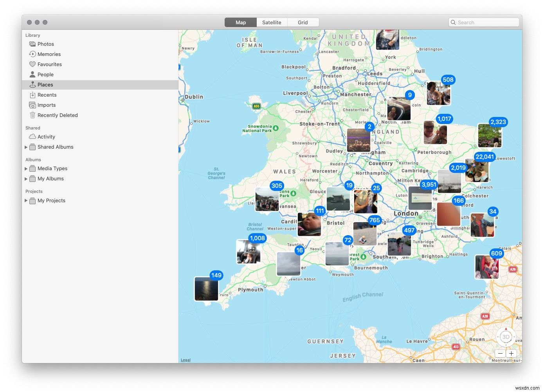This screenshot has height=392, width=544.
Task: Click the Recently Deleted trash icon
Action: tap(32, 115)
